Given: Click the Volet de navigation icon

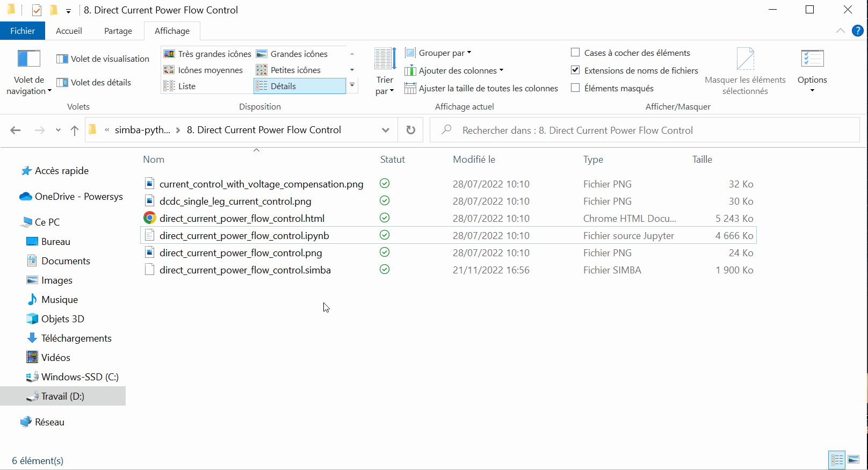Looking at the screenshot, I should coord(29,59).
